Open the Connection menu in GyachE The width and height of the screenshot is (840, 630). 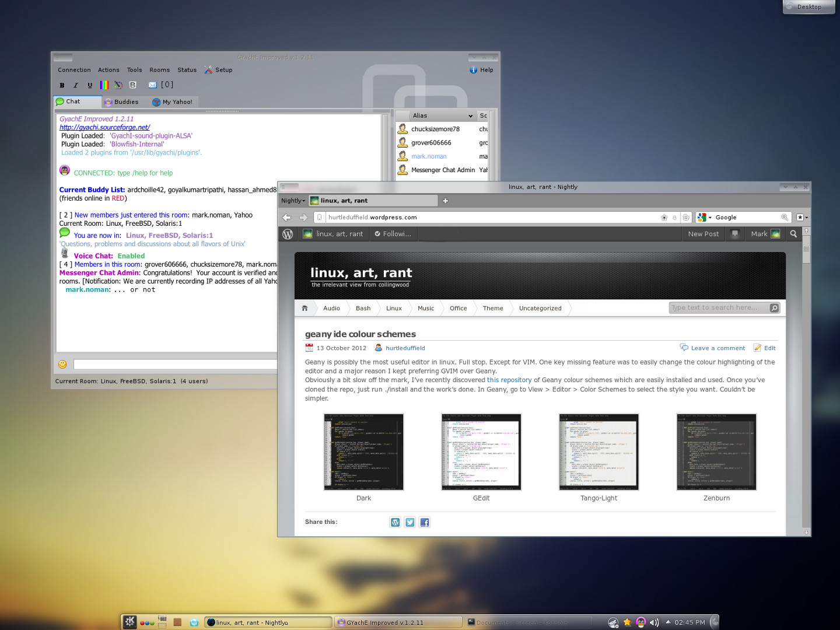point(74,70)
